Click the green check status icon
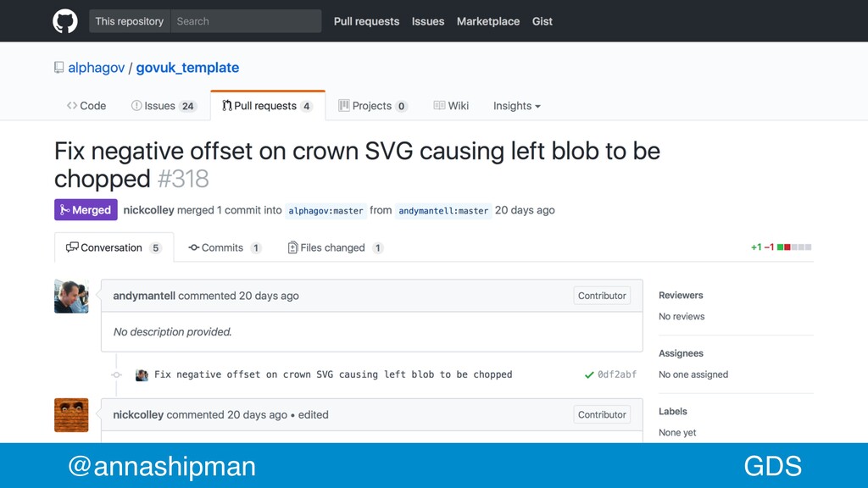 pyautogui.click(x=589, y=374)
